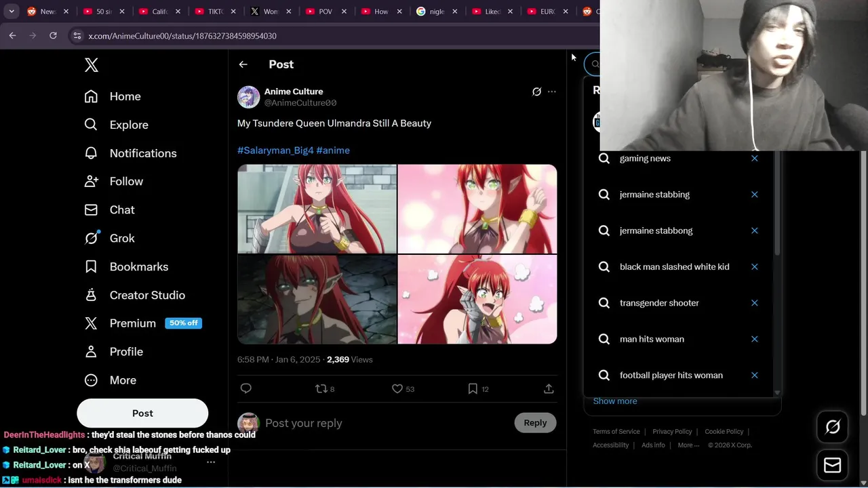Select the jermaine stabbing recent search
The image size is (868, 488).
tap(654, 195)
